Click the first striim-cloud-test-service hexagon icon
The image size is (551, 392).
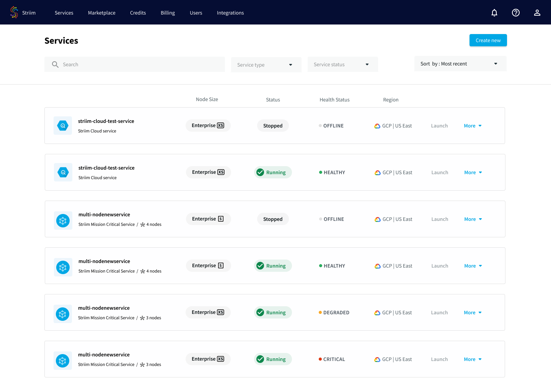click(x=63, y=126)
